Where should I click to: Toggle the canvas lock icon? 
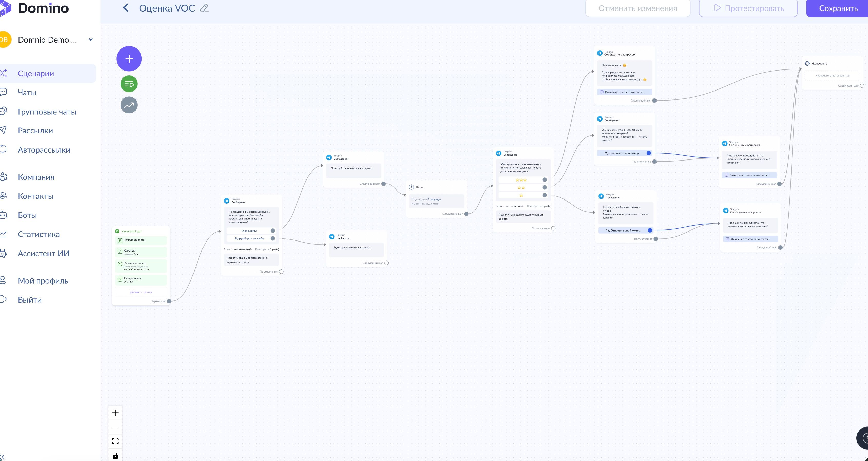(115, 456)
